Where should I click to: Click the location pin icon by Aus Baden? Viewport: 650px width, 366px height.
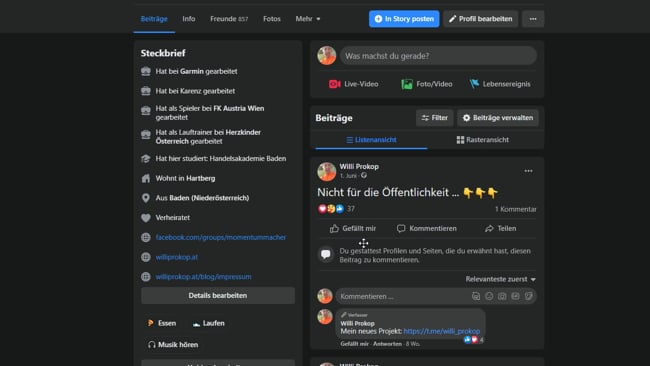[146, 198]
